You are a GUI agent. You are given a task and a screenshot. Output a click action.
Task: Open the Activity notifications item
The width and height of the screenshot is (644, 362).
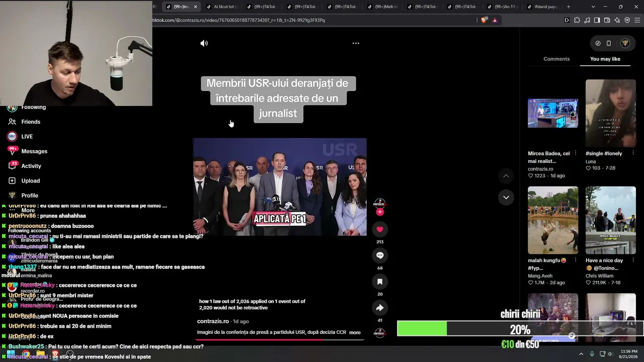(31, 166)
